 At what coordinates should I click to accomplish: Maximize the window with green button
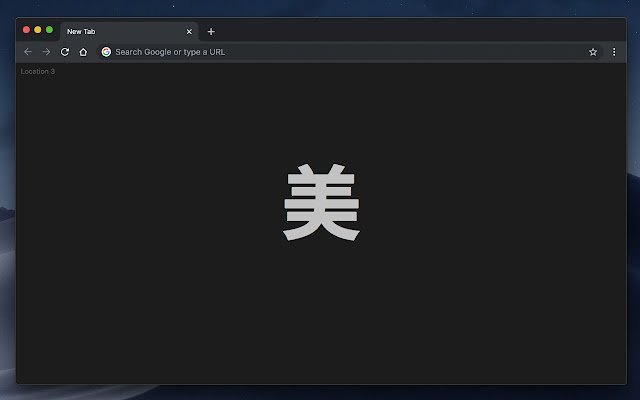[x=49, y=30]
